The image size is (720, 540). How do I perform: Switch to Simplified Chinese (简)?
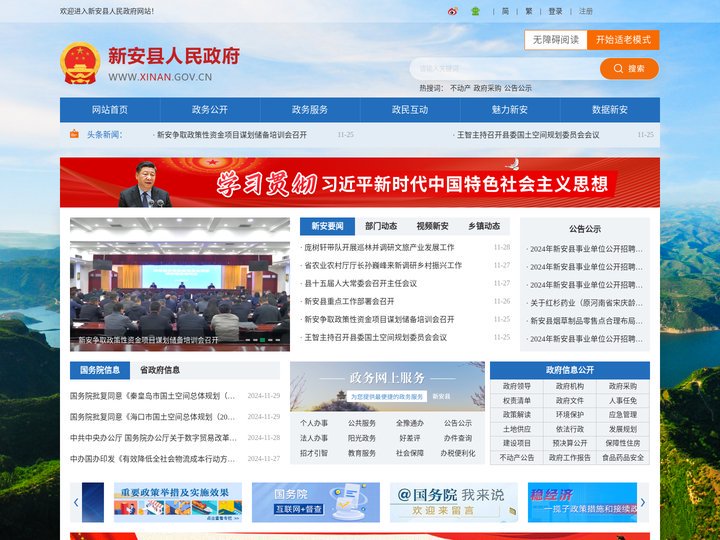coord(505,11)
